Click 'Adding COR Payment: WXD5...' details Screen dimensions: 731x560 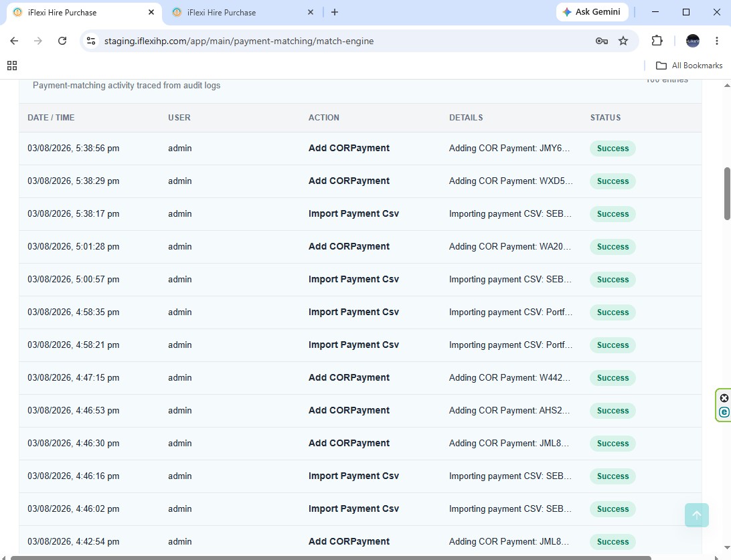coord(511,181)
